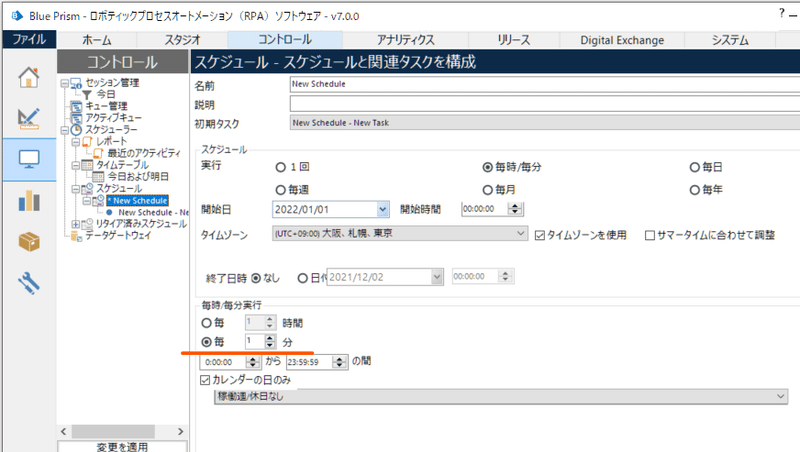800x452 pixels.
Task: Enable サマータイムに合わせて調整 checkbox
Action: click(650, 236)
